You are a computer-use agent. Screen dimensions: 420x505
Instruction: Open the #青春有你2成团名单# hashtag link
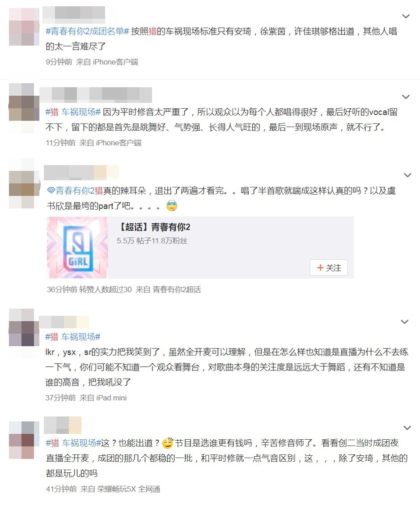click(87, 31)
